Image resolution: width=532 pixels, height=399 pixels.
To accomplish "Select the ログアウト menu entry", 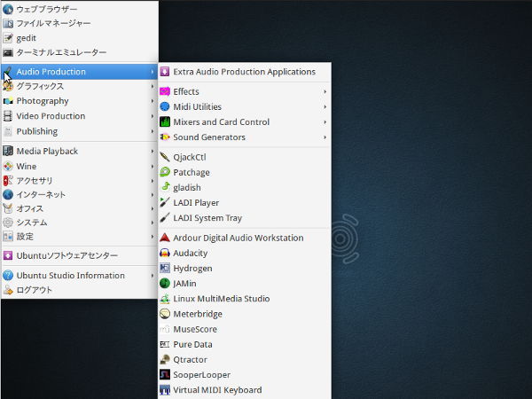I will coord(80,290).
